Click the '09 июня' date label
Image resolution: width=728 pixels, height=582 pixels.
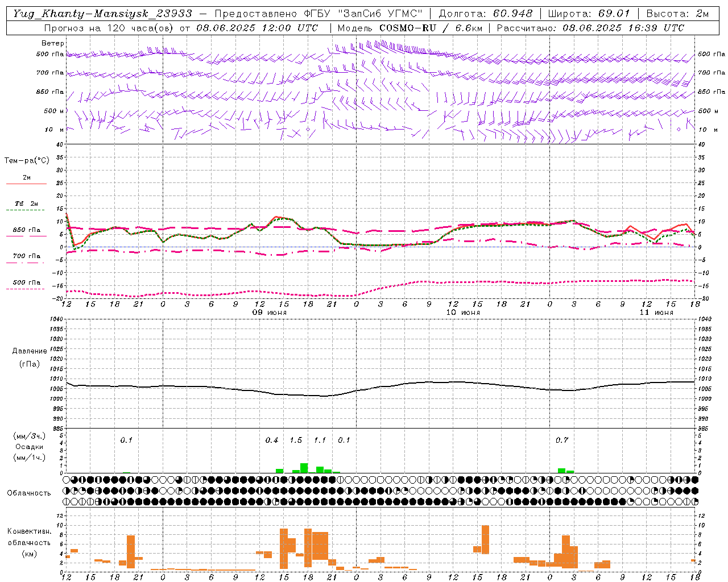pyautogui.click(x=270, y=313)
